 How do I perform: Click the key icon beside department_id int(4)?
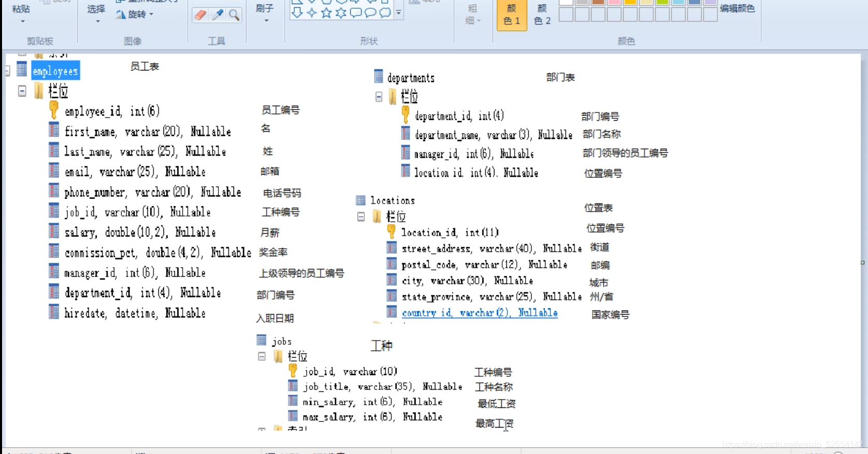point(406,115)
